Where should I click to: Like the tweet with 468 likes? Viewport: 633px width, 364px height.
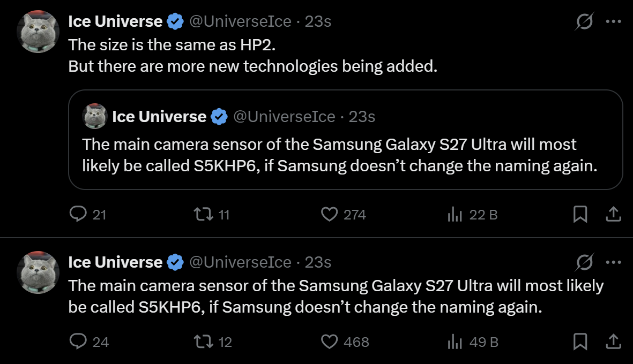[329, 342]
